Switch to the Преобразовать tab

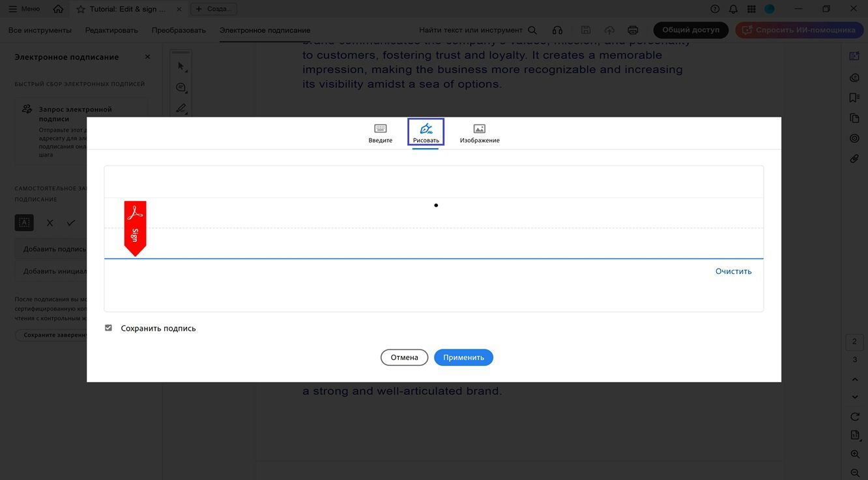point(179,30)
